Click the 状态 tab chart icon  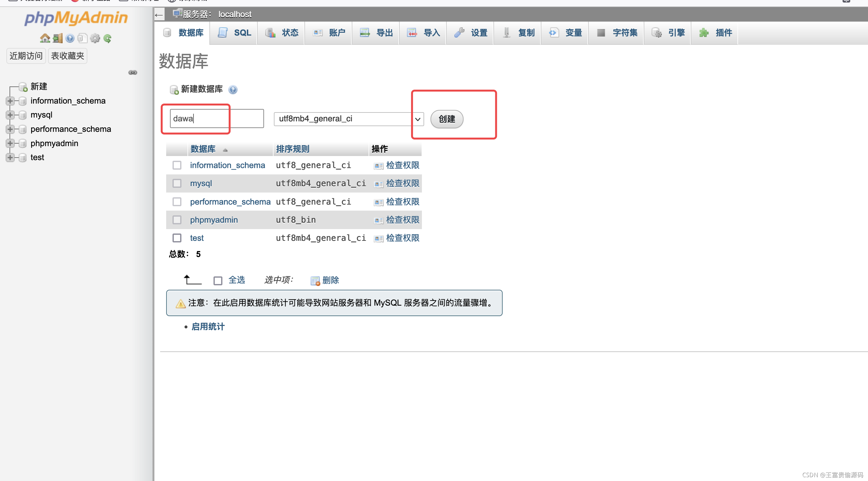click(x=270, y=33)
